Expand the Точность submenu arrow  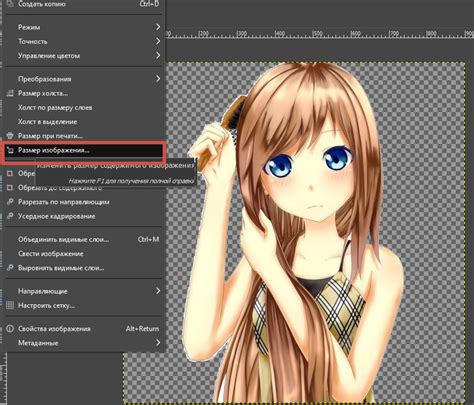[158, 41]
